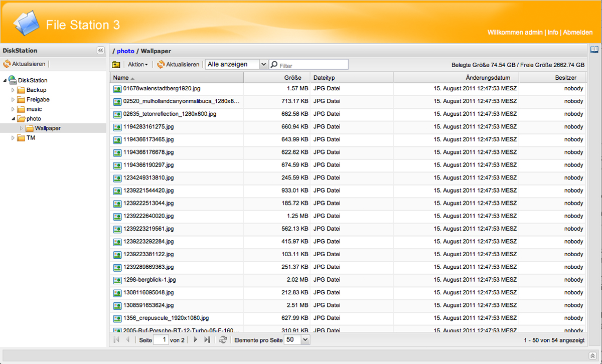Screen dimensions: 602x364
Task: Click image icon of 1239222513044.jpg
Action: click(117, 204)
